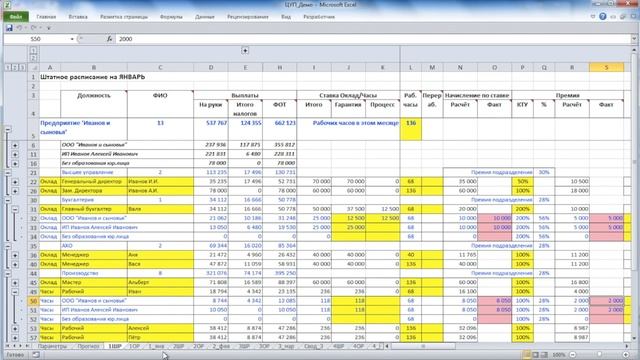The height and width of the screenshot is (360, 640).
Task: Expand the Зам. Директора row 26 group
Action: (x=15, y=191)
